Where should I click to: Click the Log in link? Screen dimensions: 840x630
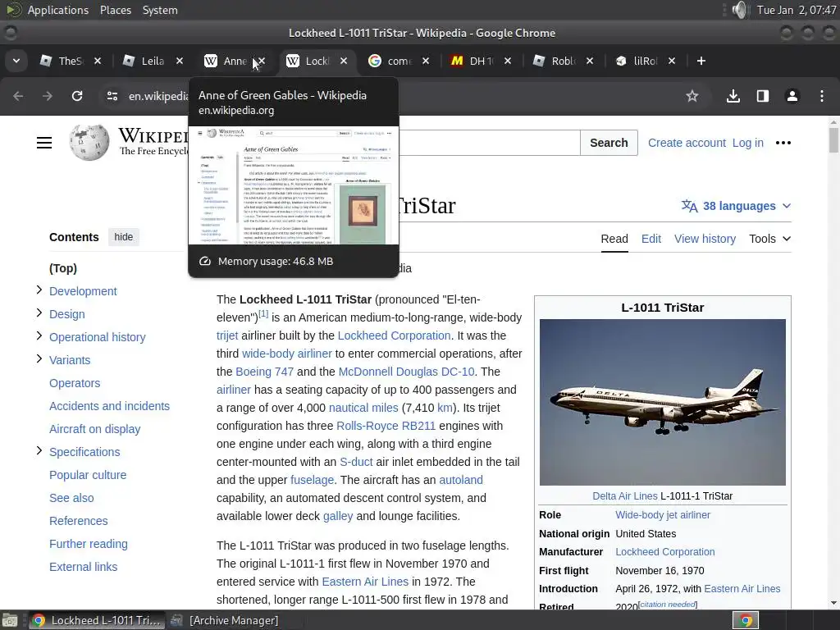click(748, 143)
